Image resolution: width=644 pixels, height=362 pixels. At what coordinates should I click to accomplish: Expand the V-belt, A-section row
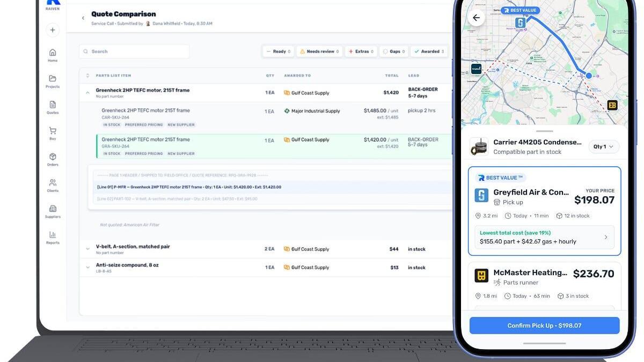(x=87, y=249)
